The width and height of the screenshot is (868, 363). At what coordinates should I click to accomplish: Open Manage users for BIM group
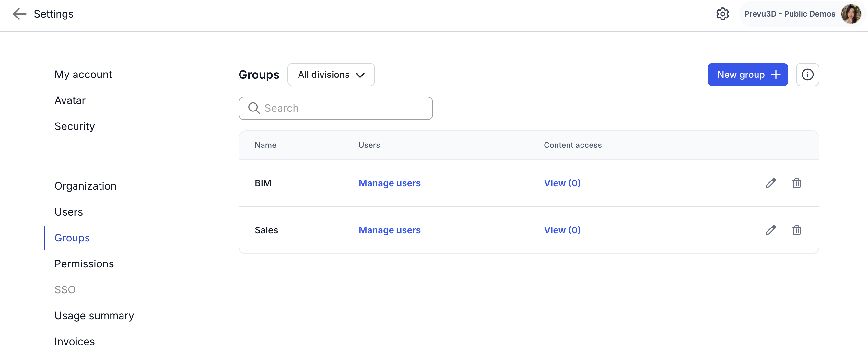tap(389, 183)
